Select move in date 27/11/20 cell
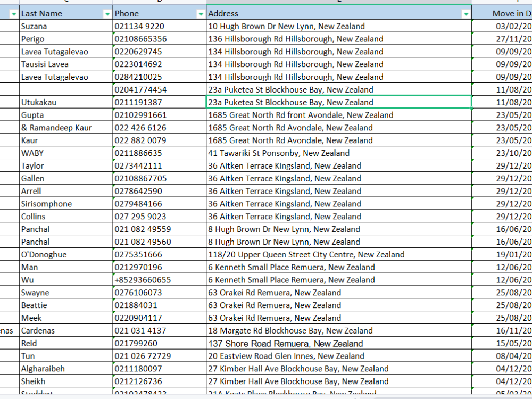 (502, 39)
